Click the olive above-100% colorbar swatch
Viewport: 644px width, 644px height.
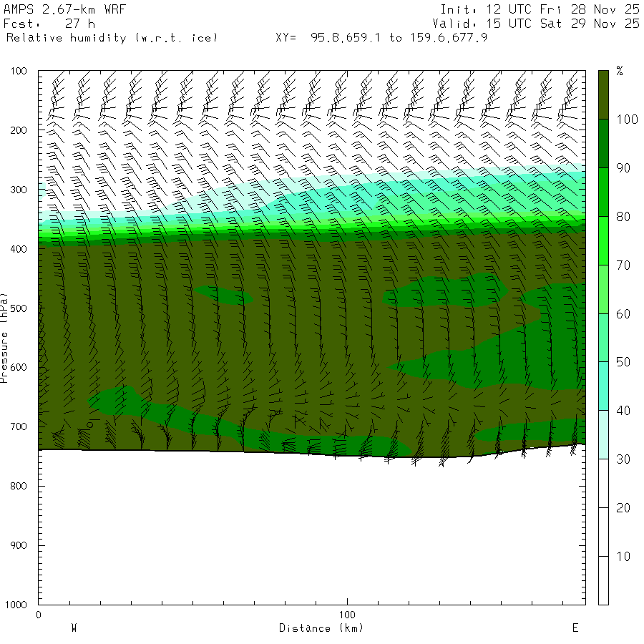(603, 95)
